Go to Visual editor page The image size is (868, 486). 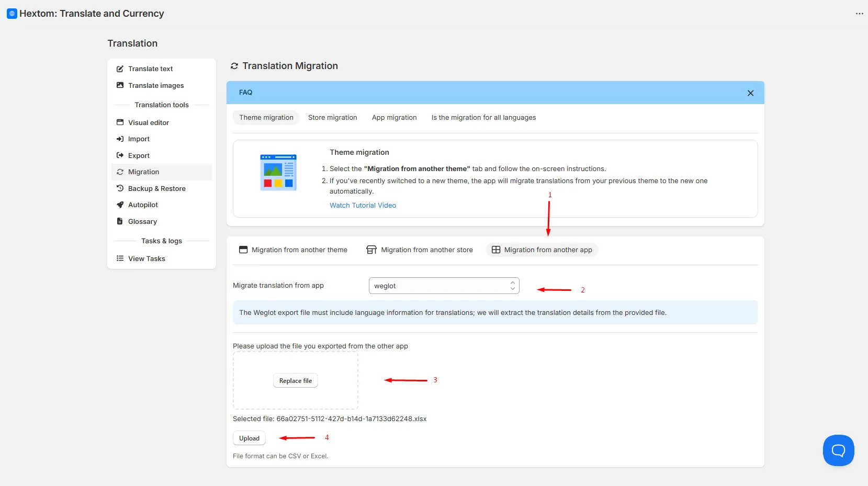[162, 122]
